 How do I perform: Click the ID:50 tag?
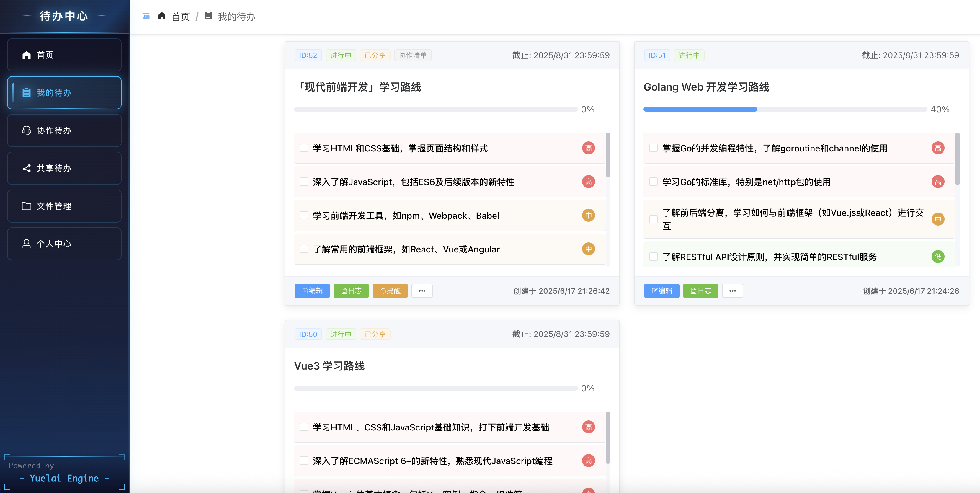point(308,334)
